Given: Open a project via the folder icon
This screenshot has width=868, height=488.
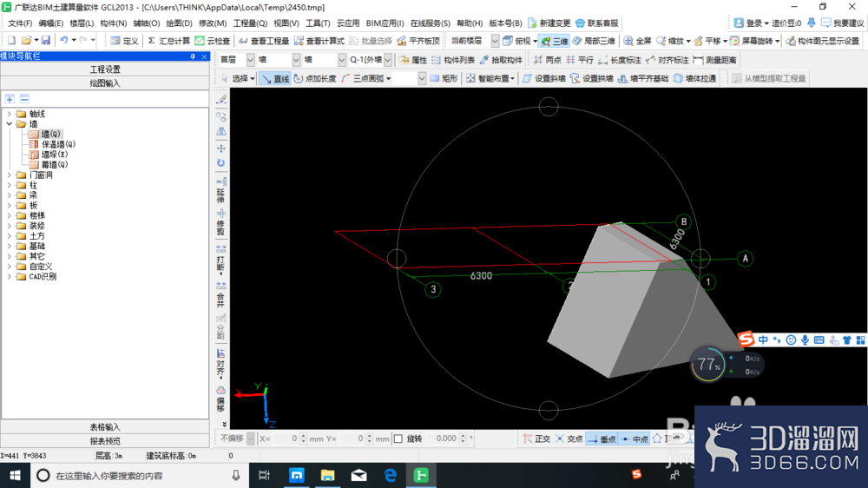Looking at the screenshot, I should (26, 41).
